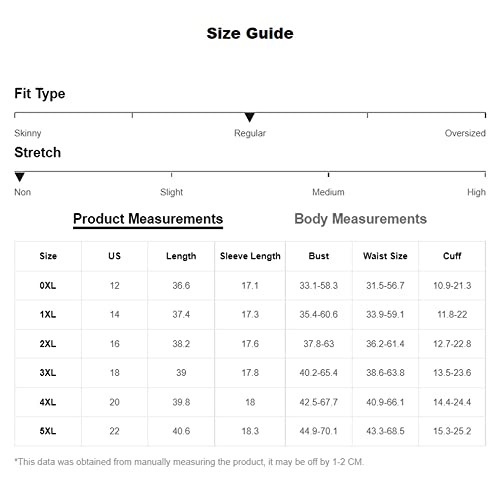Select the 0XL size row label
Image resolution: width=500 pixels, height=500 pixels.
[48, 286]
